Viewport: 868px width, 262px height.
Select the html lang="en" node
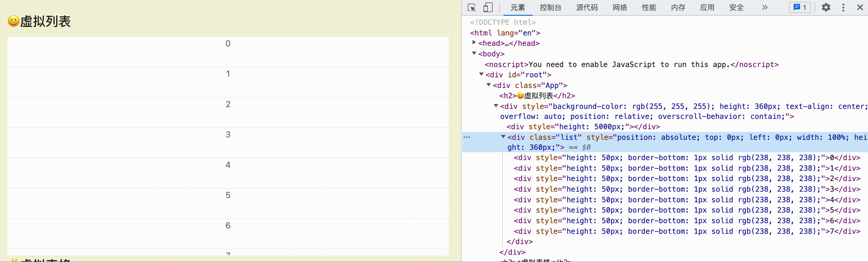pyautogui.click(x=505, y=33)
